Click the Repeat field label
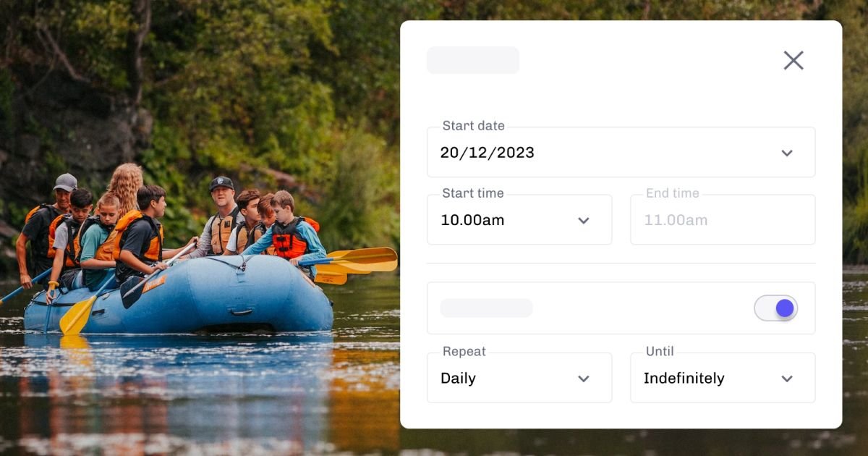 tap(464, 352)
